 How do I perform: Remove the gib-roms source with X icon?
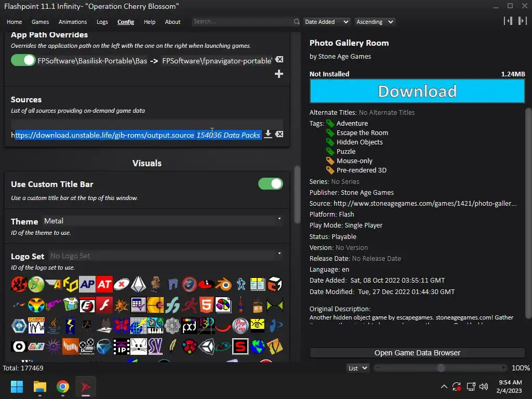click(x=279, y=135)
